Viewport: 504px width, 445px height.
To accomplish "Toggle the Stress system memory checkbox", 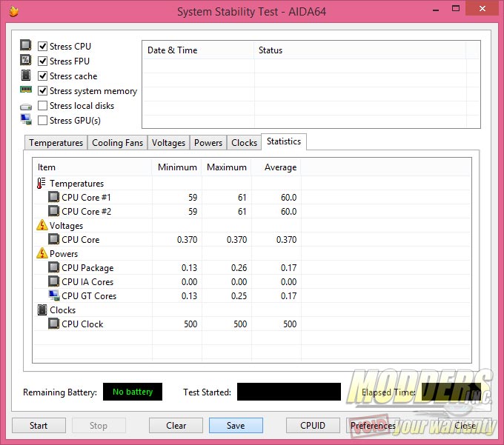I will point(43,91).
